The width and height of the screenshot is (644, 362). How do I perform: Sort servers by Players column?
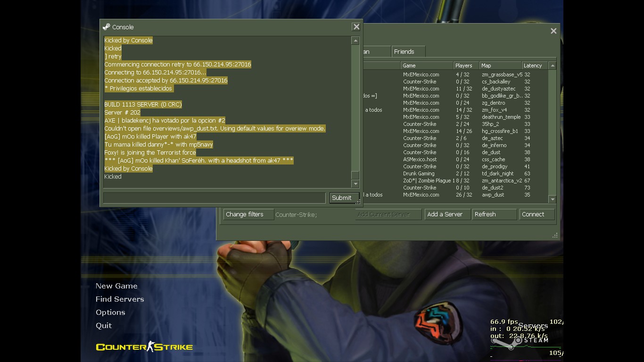point(466,66)
